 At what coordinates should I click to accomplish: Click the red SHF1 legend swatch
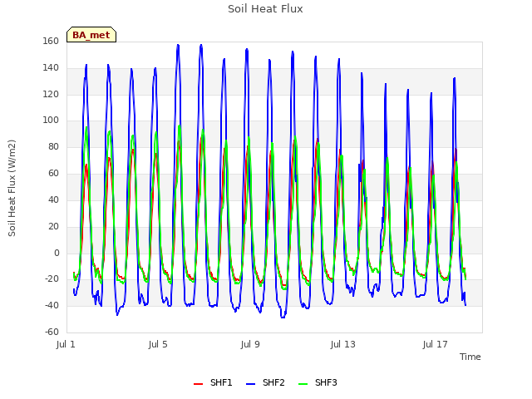pos(198,384)
